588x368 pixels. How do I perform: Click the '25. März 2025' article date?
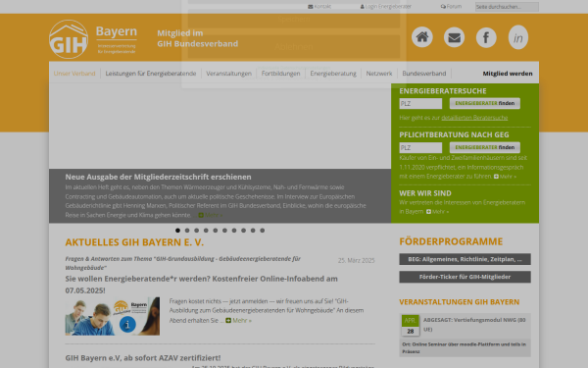(x=357, y=261)
